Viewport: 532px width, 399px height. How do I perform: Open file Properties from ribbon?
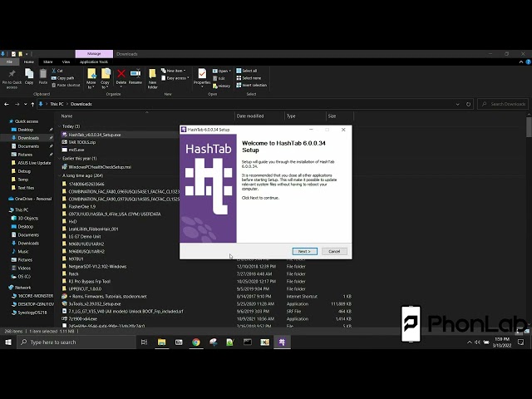pos(202,78)
